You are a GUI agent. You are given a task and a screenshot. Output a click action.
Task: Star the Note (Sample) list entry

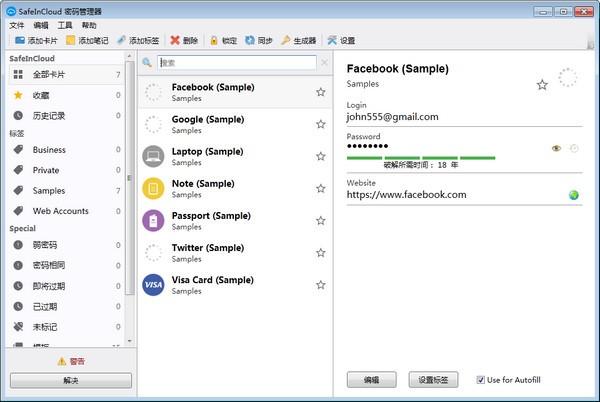pyautogui.click(x=321, y=189)
